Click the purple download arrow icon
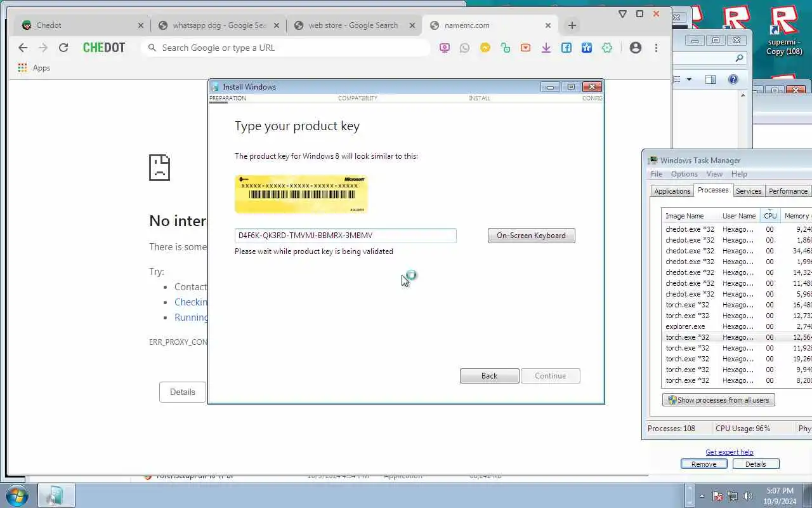Image resolution: width=812 pixels, height=508 pixels. (x=546, y=48)
